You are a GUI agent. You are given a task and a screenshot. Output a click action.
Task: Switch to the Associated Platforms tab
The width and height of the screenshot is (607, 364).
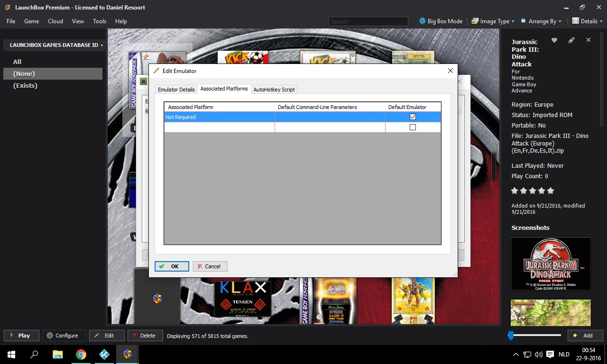point(224,89)
